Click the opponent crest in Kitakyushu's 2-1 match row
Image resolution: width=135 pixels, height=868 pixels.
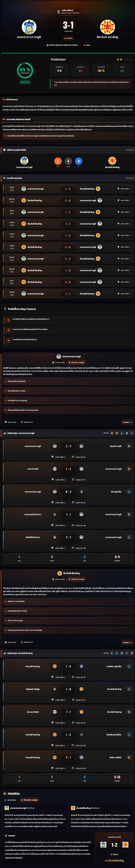click(81, 757)
